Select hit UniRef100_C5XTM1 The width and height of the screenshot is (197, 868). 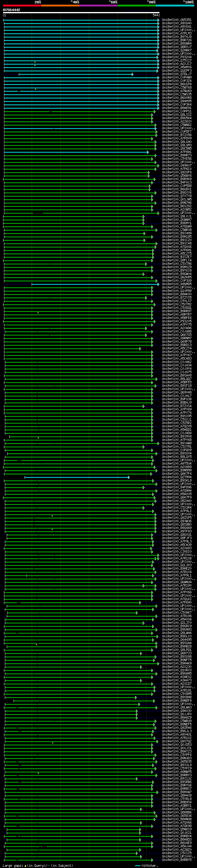pos(176,447)
